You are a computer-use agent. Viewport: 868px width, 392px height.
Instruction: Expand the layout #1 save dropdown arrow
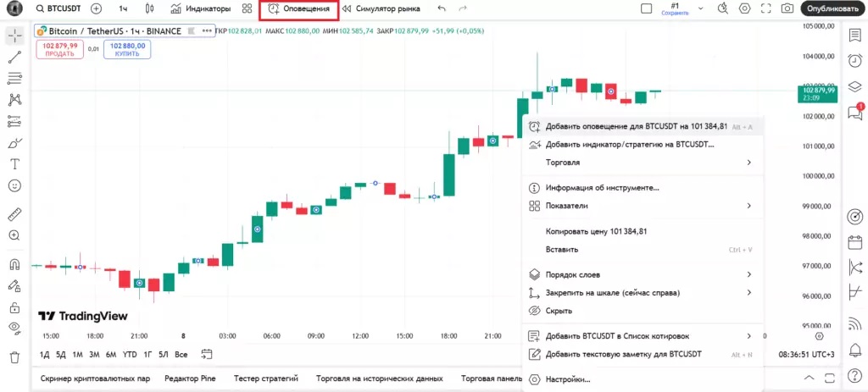[701, 8]
